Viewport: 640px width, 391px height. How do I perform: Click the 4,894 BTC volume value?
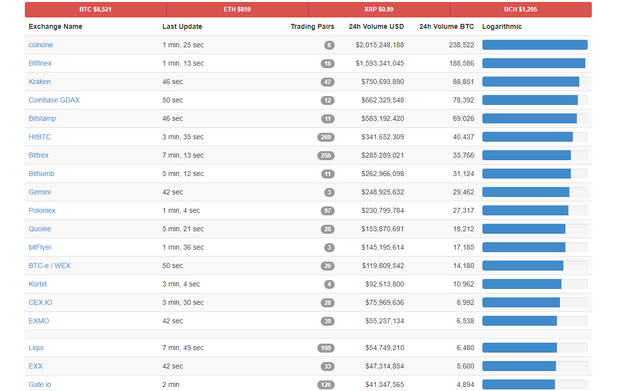click(x=465, y=384)
